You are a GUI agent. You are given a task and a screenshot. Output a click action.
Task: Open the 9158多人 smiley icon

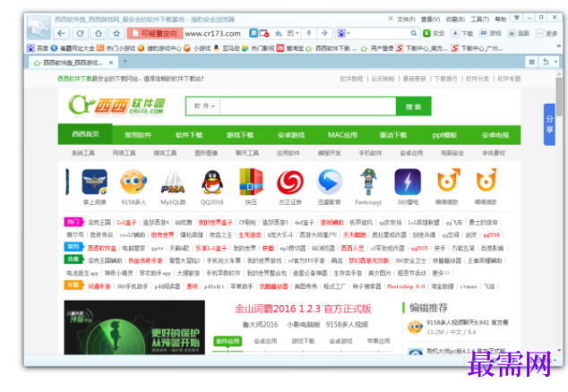[x=133, y=182]
